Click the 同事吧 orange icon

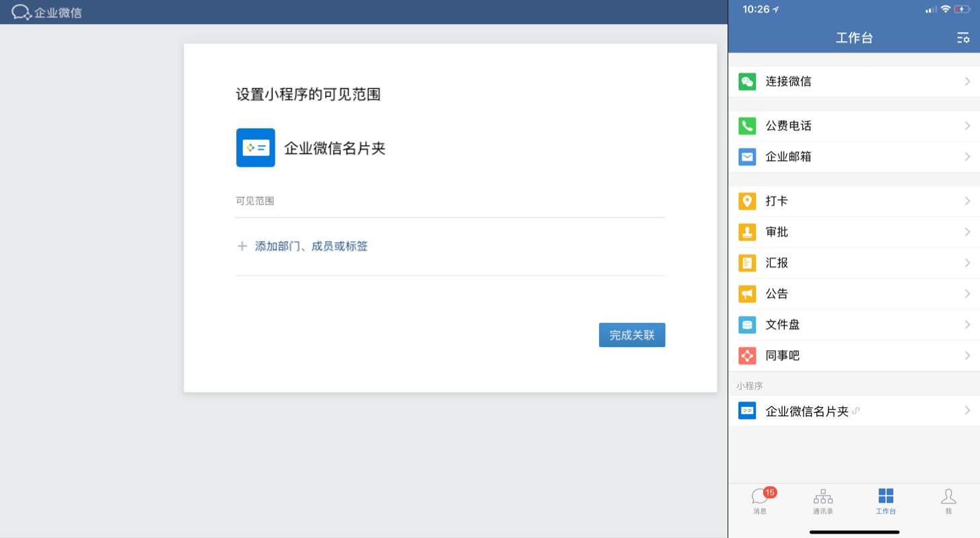[747, 356]
